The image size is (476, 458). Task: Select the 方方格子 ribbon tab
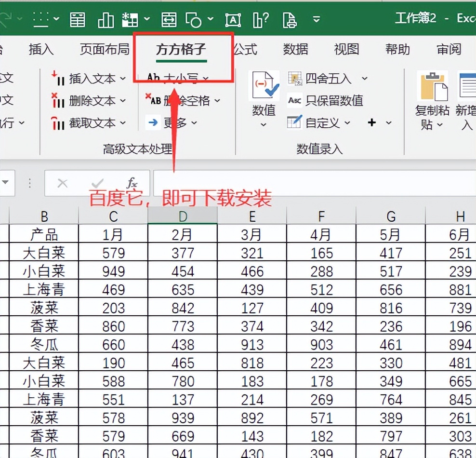181,50
